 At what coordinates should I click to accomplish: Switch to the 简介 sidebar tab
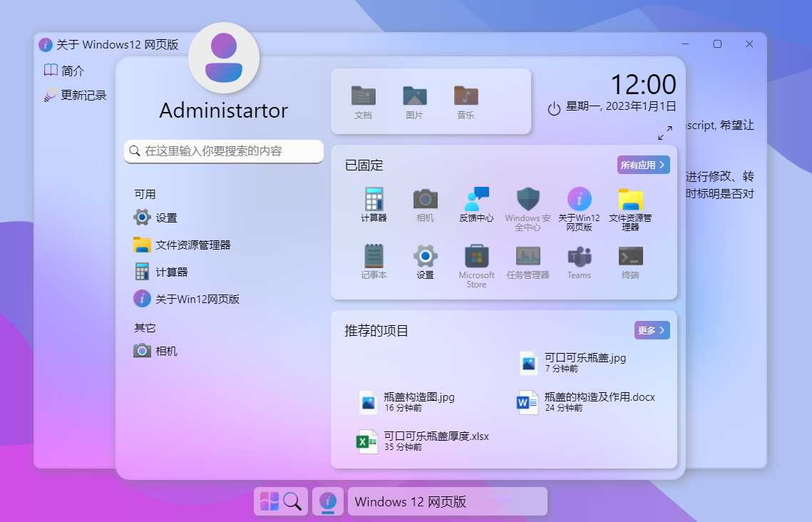tap(65, 71)
